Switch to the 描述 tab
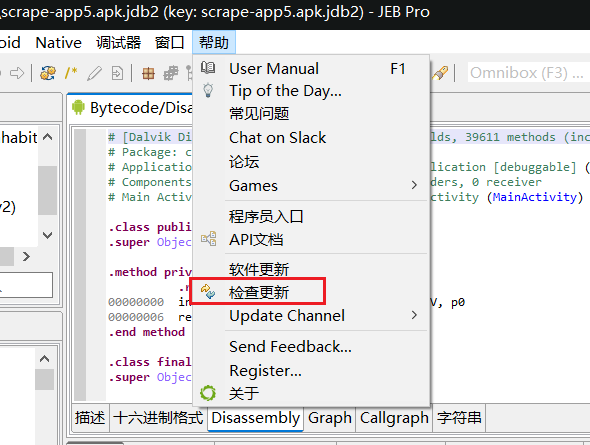 pos(90,418)
